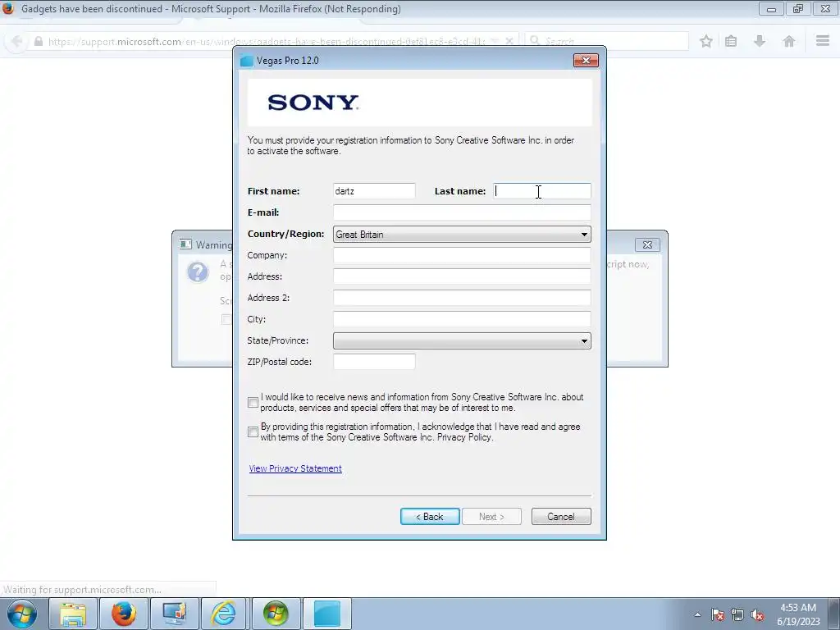Stop loading with the X in URL bar
Image resolution: width=840 pixels, height=630 pixels.
click(x=509, y=41)
